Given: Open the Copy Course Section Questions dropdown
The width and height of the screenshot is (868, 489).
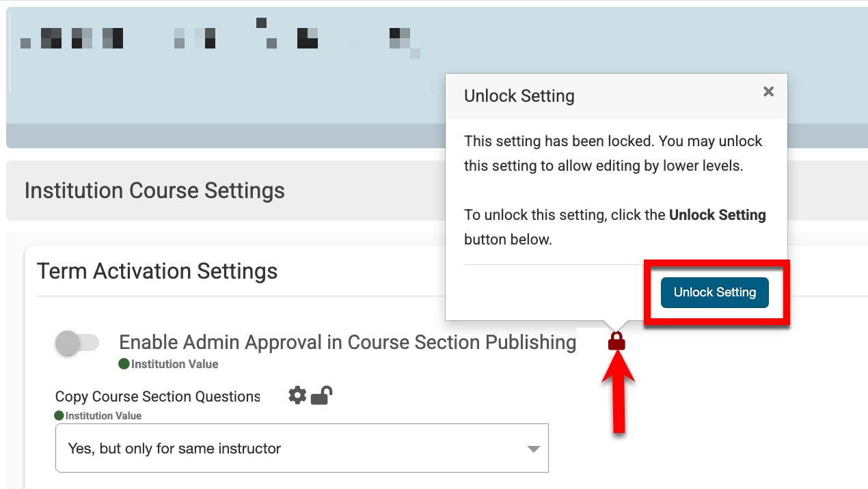Looking at the screenshot, I should (x=301, y=449).
